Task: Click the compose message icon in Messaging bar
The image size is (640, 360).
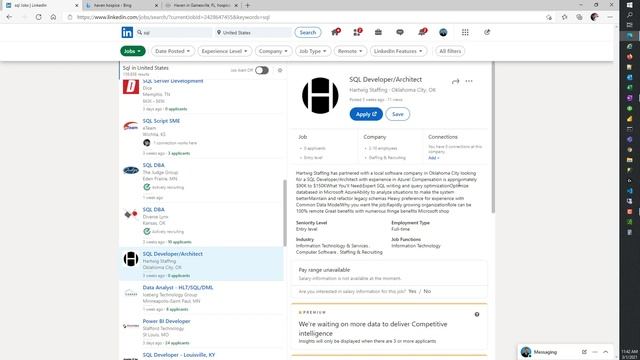Action: [584, 352]
